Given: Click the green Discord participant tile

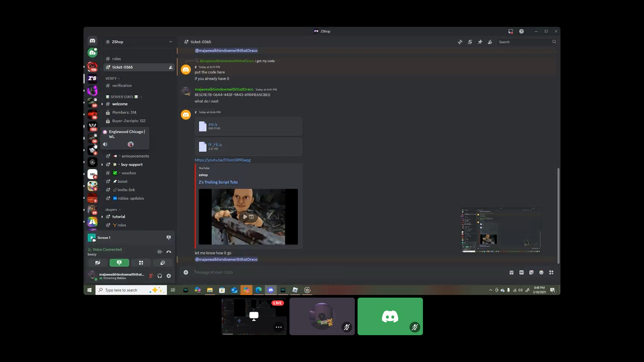Looking at the screenshot, I should pos(390,316).
